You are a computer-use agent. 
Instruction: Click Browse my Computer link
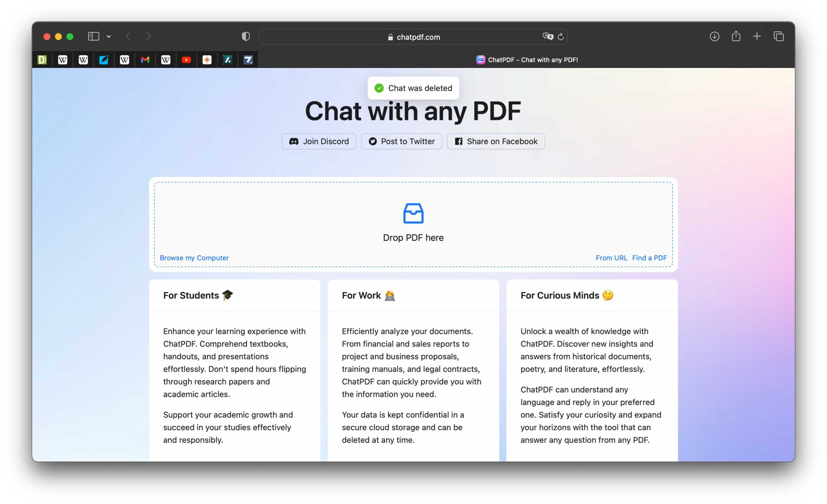pos(194,257)
